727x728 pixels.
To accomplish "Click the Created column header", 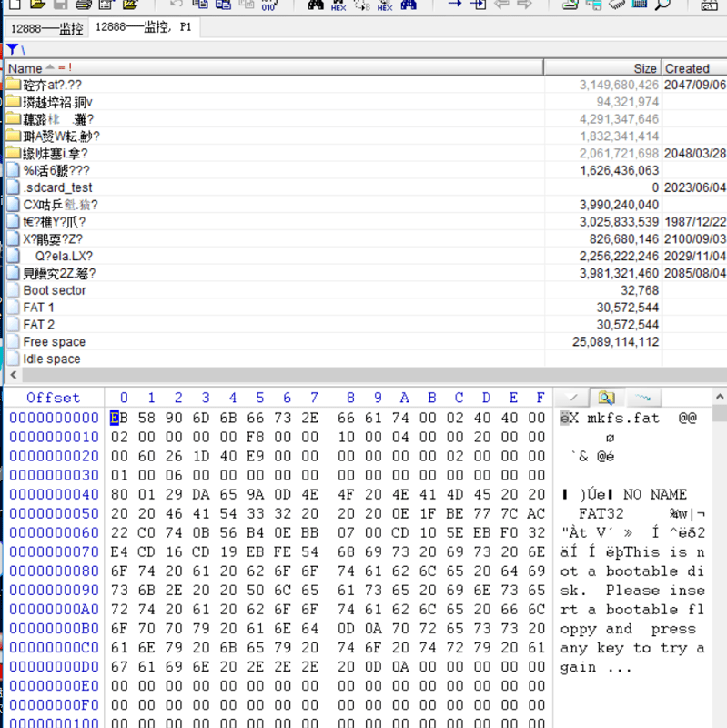I will tap(687, 68).
